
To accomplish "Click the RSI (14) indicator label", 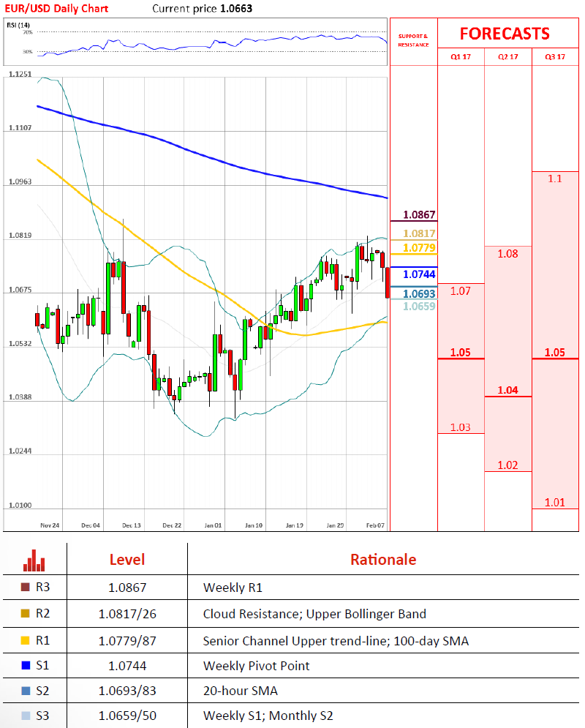I will (x=18, y=25).
